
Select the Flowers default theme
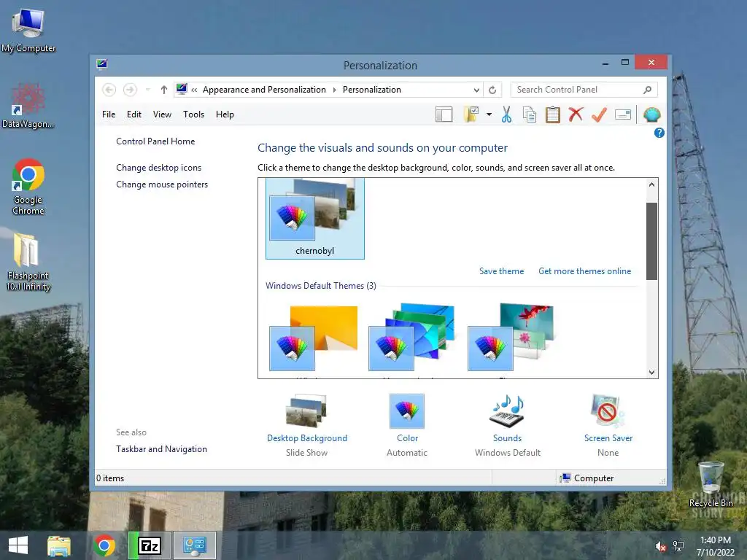(x=511, y=338)
